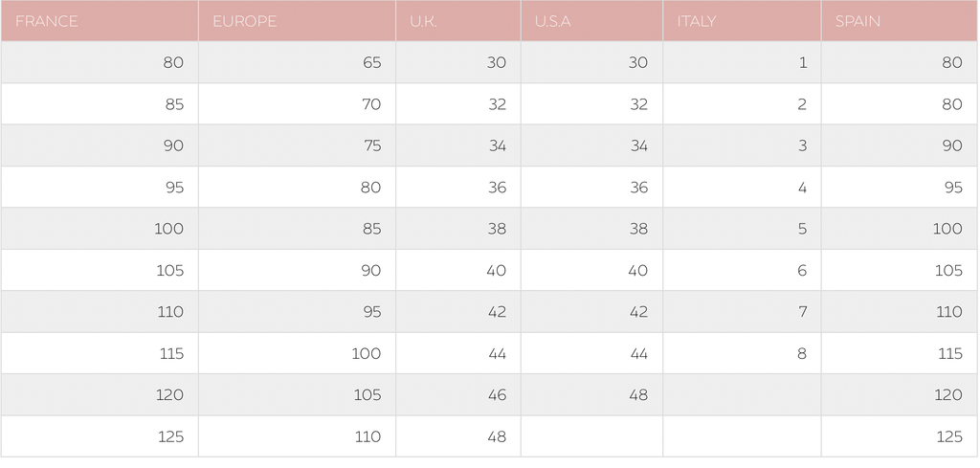The width and height of the screenshot is (980, 468).
Task: Select the U.K. size 46 cell
Action: point(497,394)
